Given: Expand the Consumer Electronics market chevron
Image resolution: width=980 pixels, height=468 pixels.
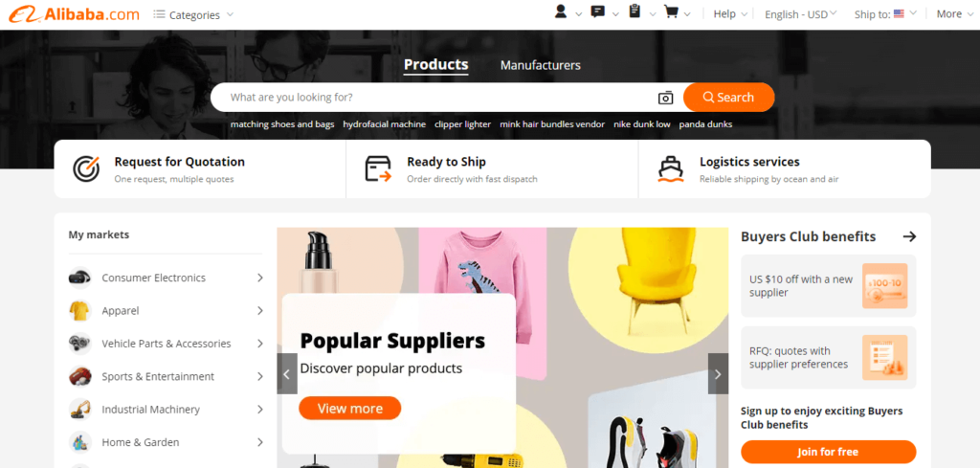Looking at the screenshot, I should [260, 279].
